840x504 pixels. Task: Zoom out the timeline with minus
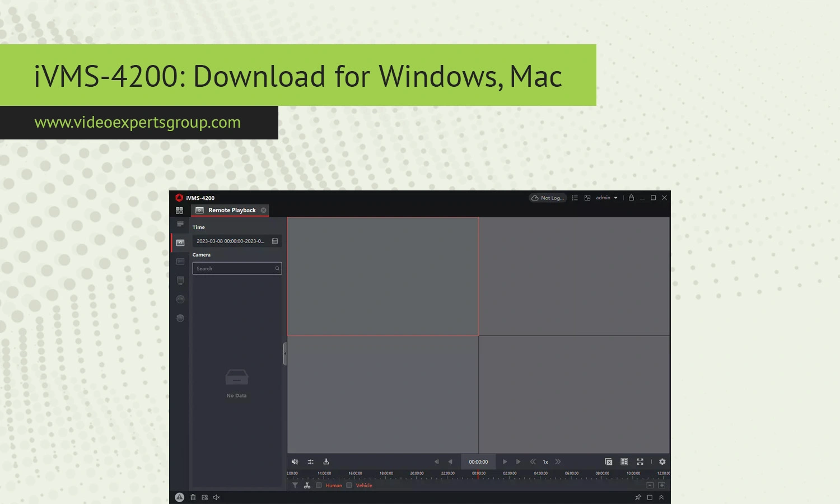(650, 486)
